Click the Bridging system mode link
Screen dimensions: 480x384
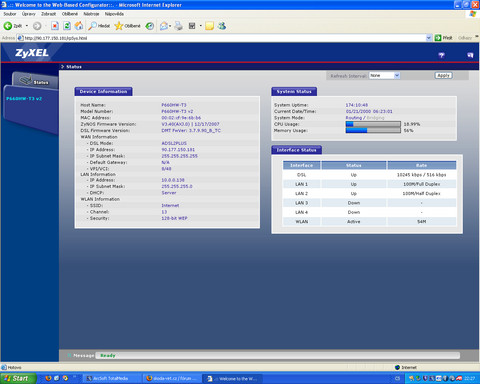(x=375, y=118)
